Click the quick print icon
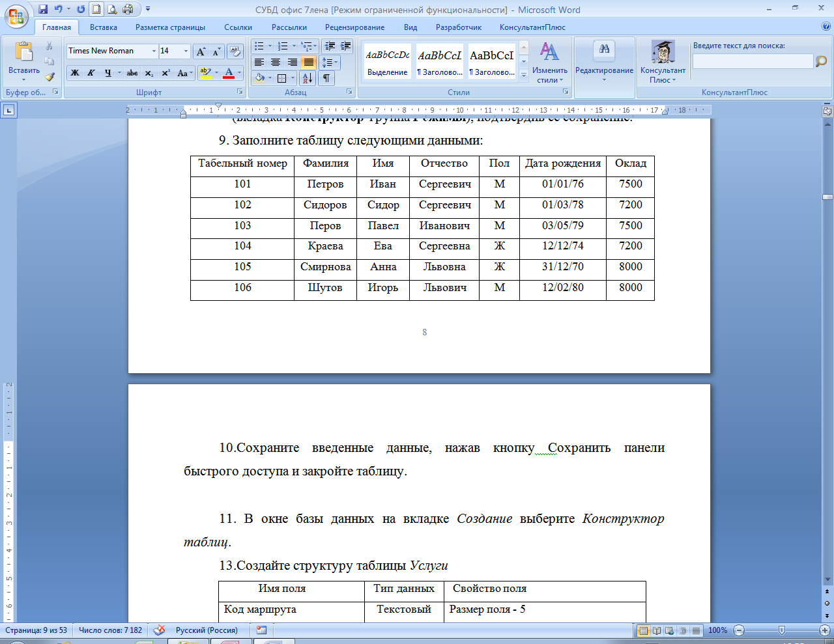 [x=128, y=9]
